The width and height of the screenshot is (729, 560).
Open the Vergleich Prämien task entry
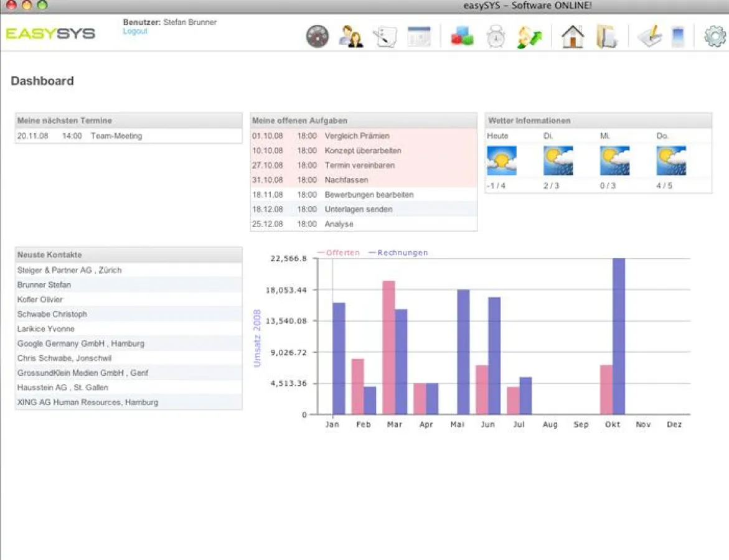click(x=357, y=136)
